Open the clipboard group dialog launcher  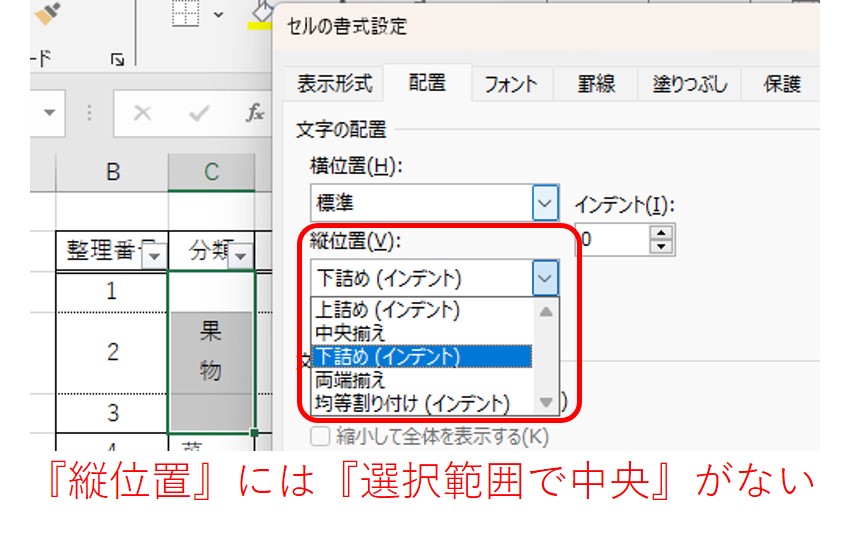118,59
